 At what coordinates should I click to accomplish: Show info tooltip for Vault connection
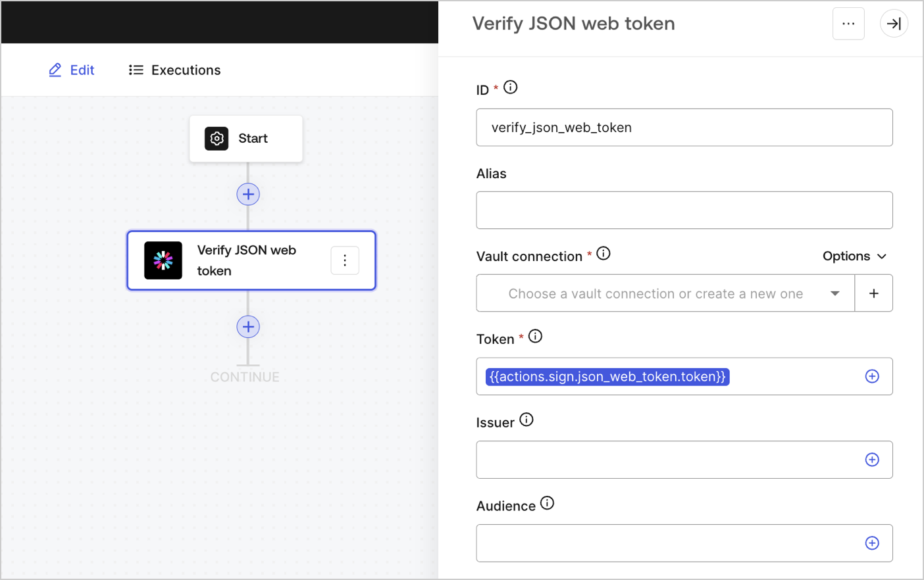click(x=603, y=253)
